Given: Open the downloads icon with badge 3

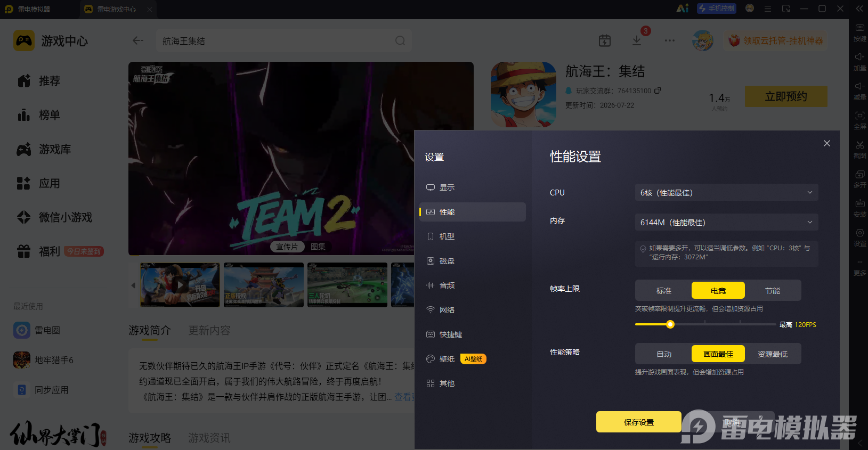Looking at the screenshot, I should [x=637, y=40].
